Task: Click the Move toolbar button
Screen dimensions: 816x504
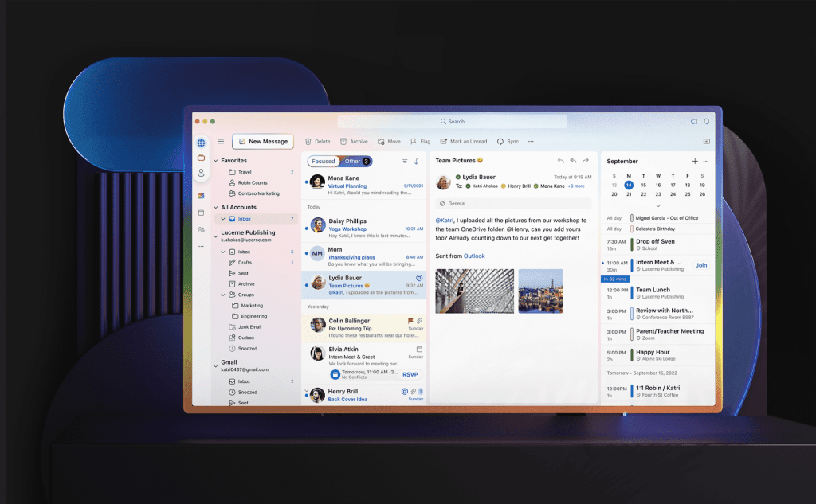Action: [x=389, y=142]
